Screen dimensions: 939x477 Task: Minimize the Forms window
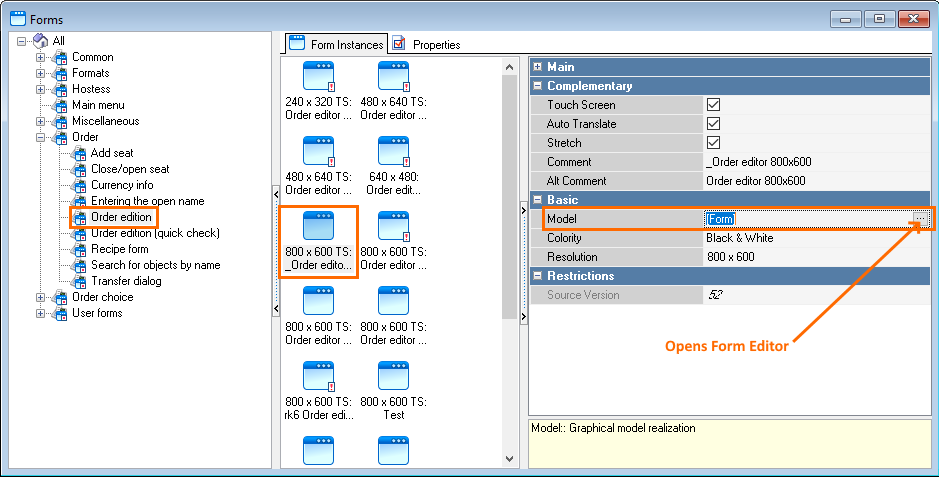(846, 19)
